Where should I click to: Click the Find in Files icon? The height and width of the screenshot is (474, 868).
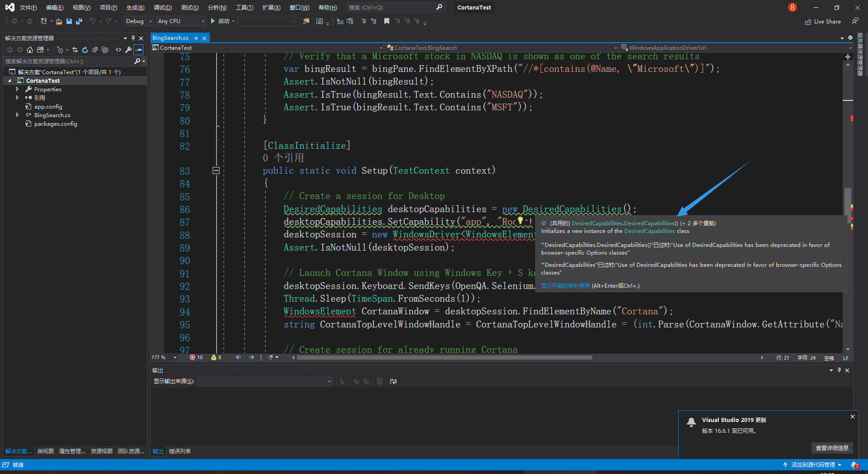[306, 21]
